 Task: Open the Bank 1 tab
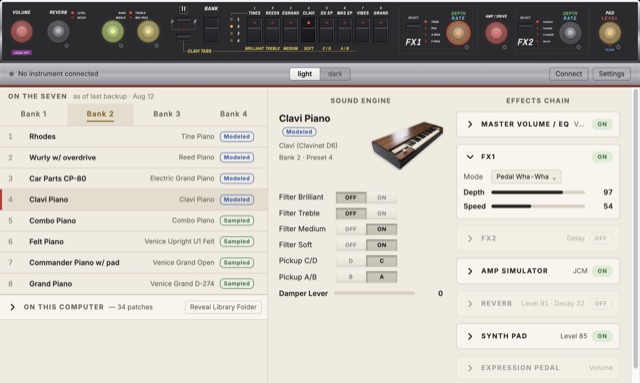point(33,114)
